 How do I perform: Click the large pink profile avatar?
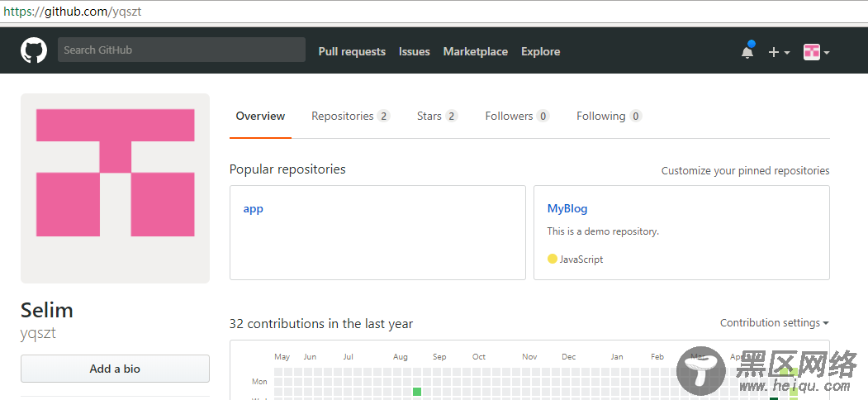[x=115, y=188]
